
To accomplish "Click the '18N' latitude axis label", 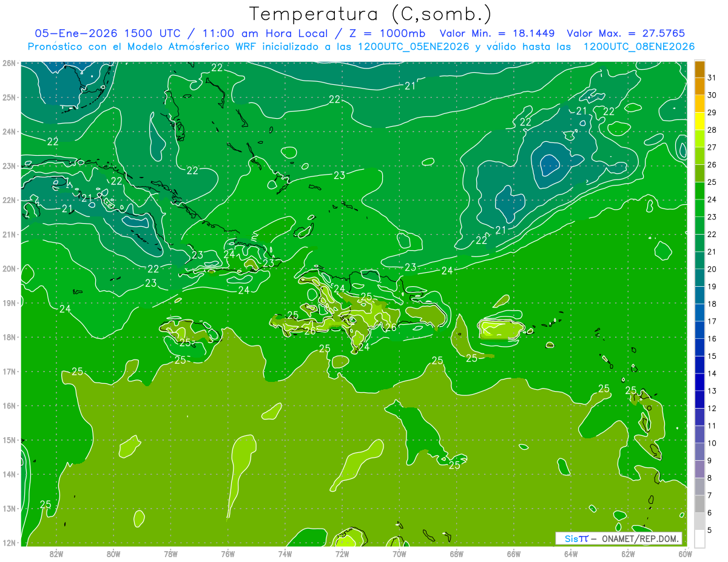I will pos(9,337).
